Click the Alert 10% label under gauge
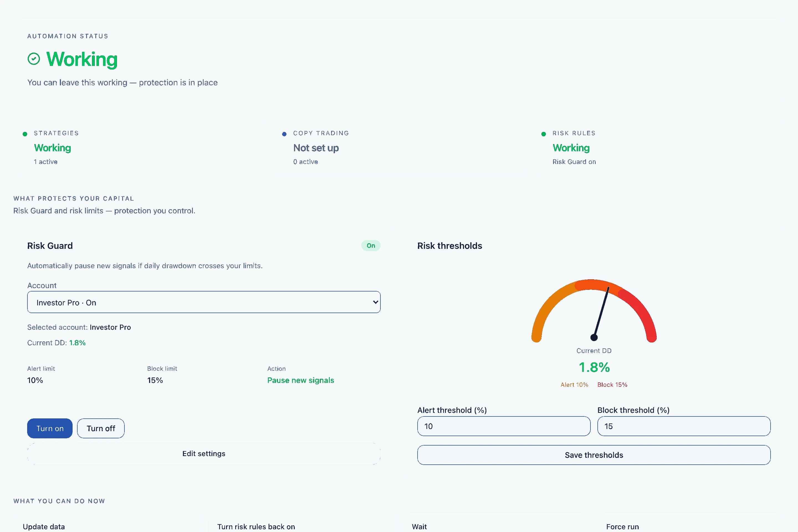 pyautogui.click(x=574, y=384)
